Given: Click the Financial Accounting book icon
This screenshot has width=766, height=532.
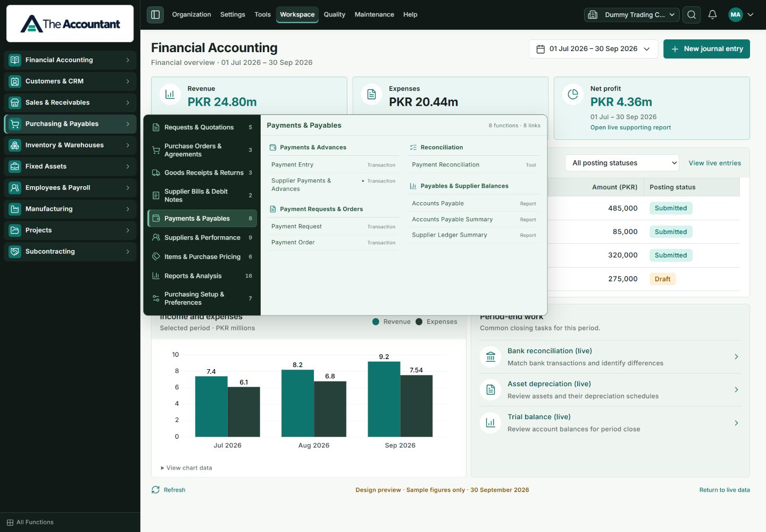Looking at the screenshot, I should click(15, 60).
